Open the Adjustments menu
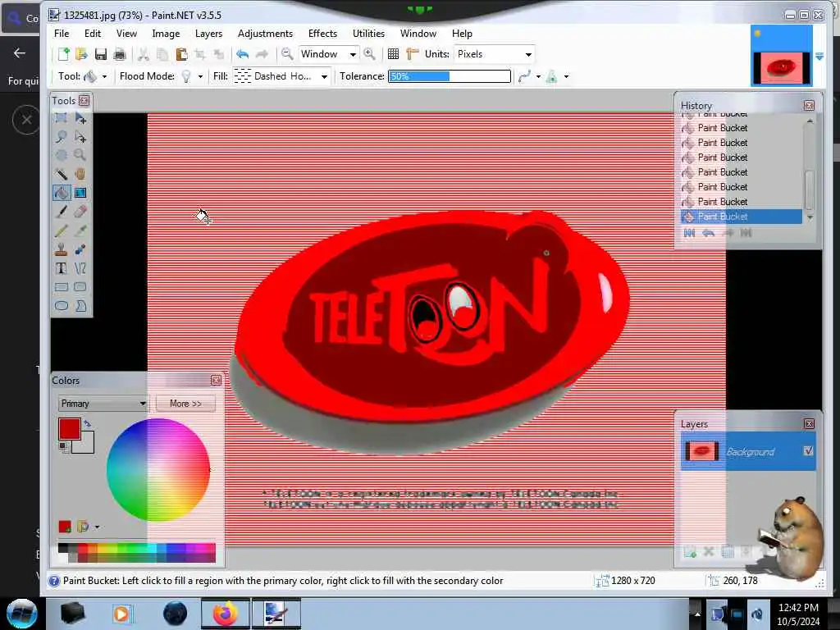 click(x=265, y=33)
